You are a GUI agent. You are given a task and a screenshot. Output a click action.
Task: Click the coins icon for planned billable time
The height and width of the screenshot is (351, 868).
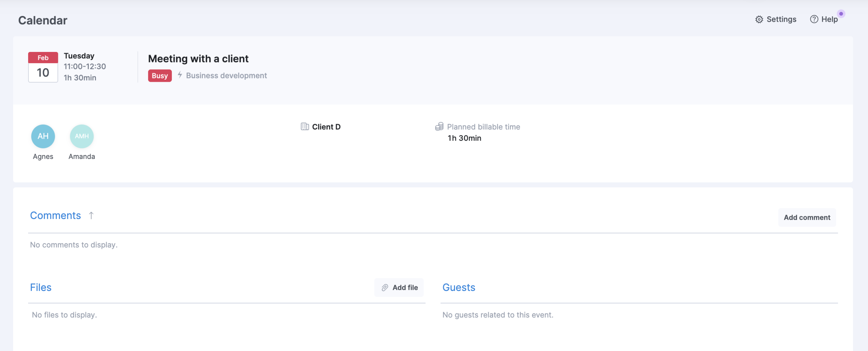(x=439, y=127)
